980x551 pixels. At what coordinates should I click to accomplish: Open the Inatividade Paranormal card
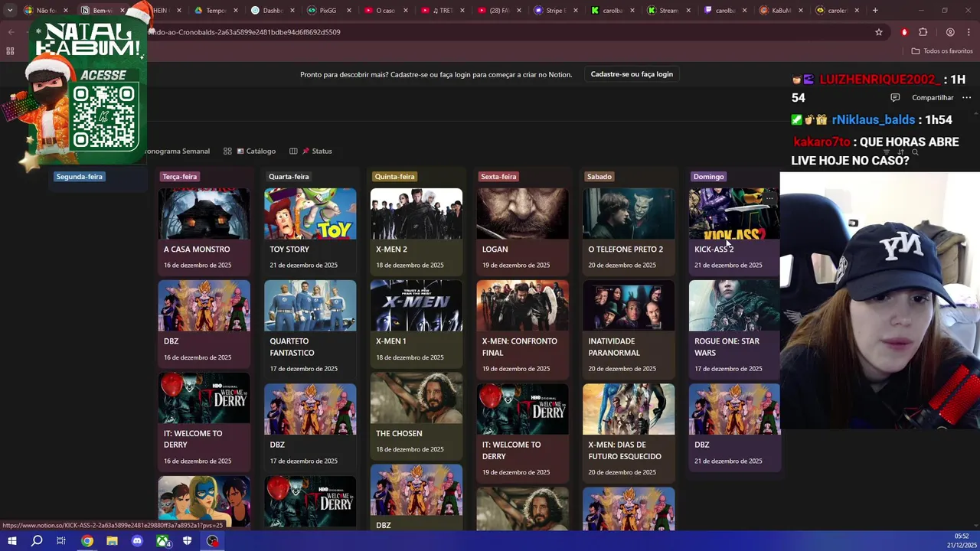[x=629, y=328]
